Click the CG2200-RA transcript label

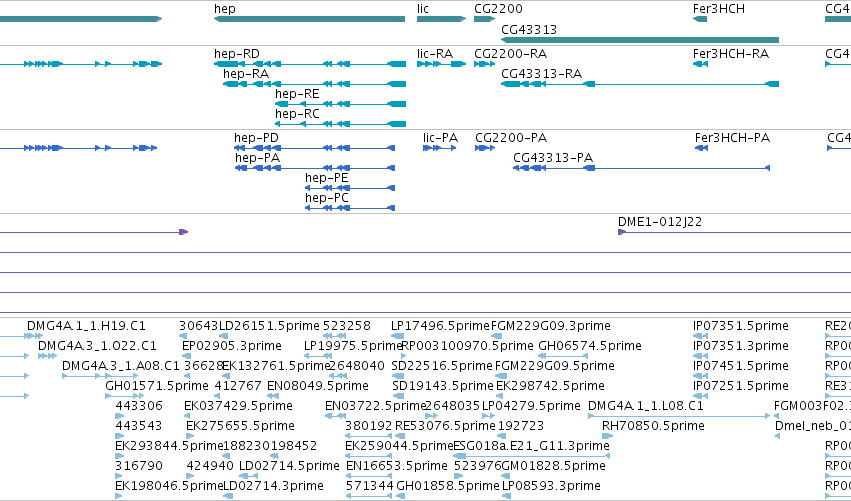[x=510, y=54]
